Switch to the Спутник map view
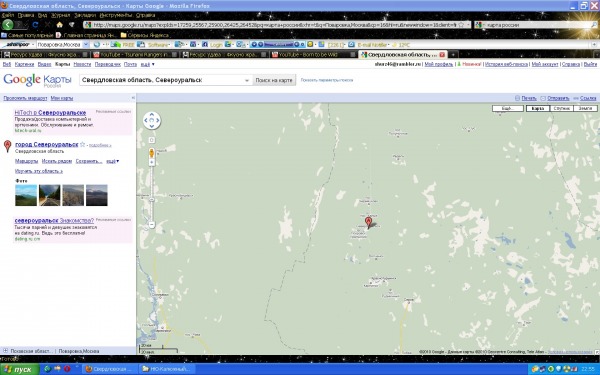Viewport: 600px width, 375px height. click(x=561, y=109)
